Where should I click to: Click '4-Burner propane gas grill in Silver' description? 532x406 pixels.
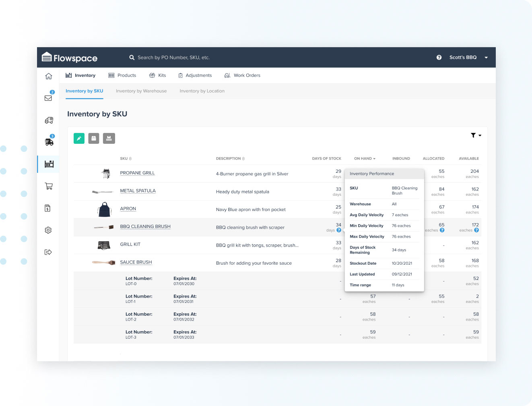point(252,174)
